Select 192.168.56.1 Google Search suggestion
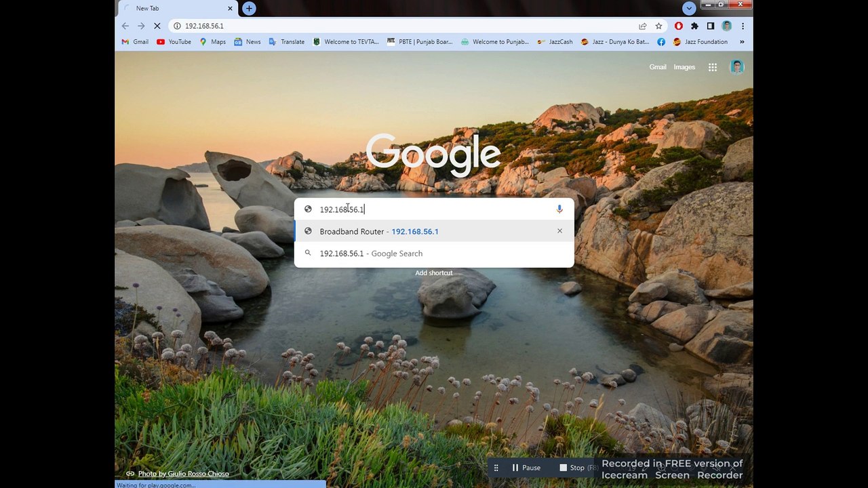This screenshot has height=488, width=868. [x=434, y=253]
